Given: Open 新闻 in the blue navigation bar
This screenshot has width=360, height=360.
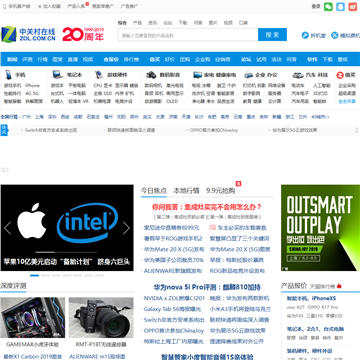Looking at the screenshot, I should (12, 59).
